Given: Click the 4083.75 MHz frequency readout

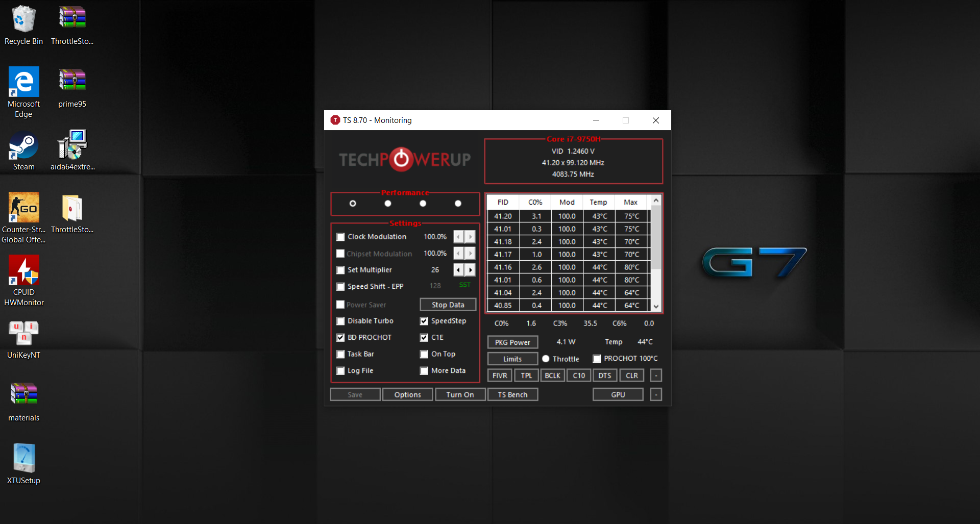Looking at the screenshot, I should [573, 174].
